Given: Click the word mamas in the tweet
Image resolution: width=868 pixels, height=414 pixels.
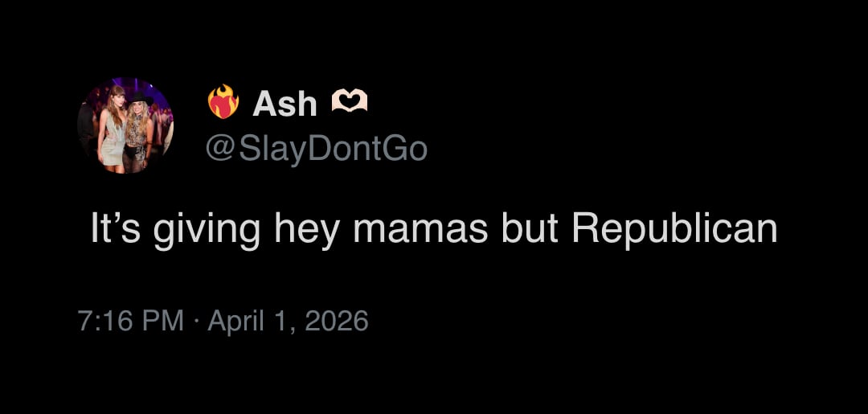Looking at the screenshot, I should point(421,229).
